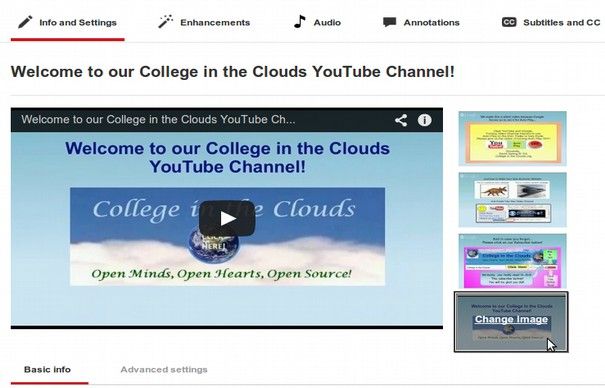Click the music note Audio icon

(299, 22)
